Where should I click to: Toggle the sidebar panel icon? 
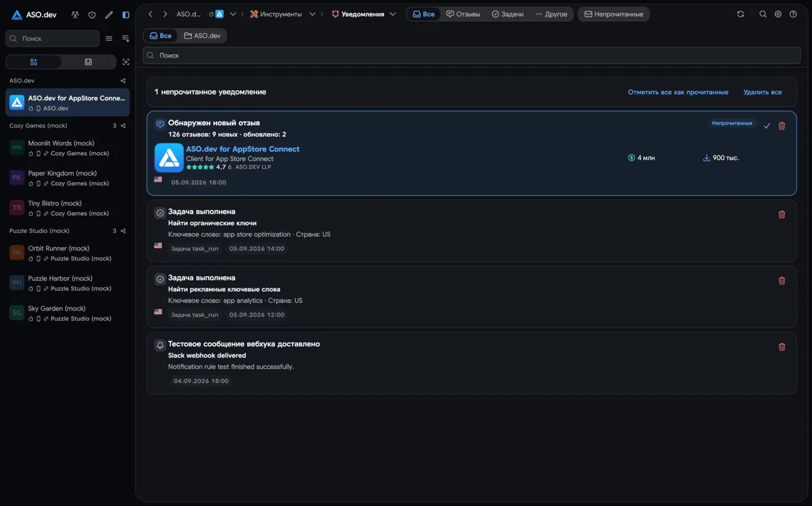click(x=126, y=15)
